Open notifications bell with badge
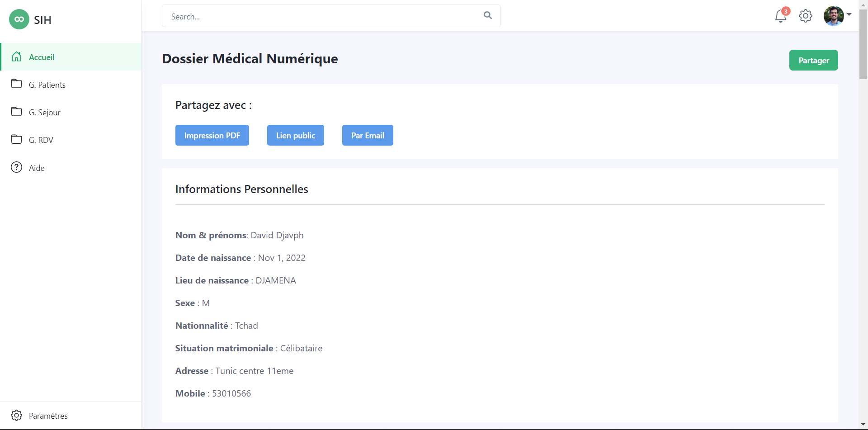868x430 pixels. [781, 16]
